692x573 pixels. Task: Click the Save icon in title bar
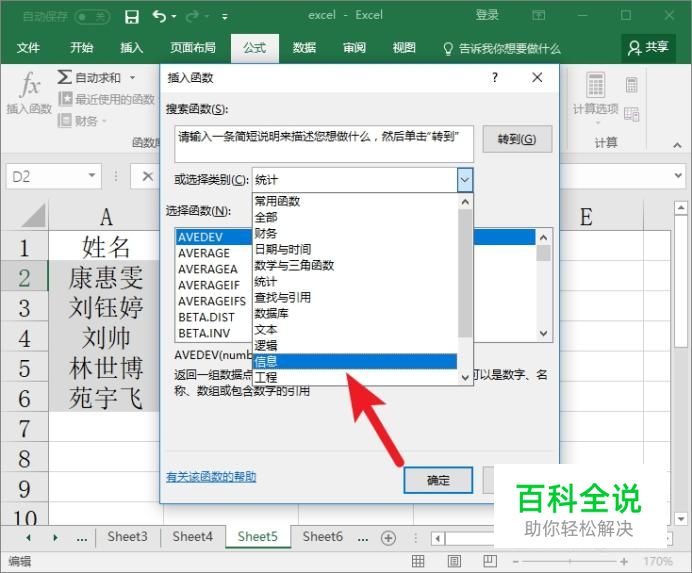132,17
